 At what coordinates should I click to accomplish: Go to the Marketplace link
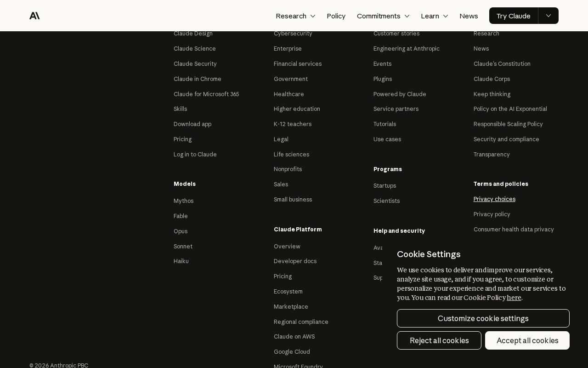click(x=291, y=306)
